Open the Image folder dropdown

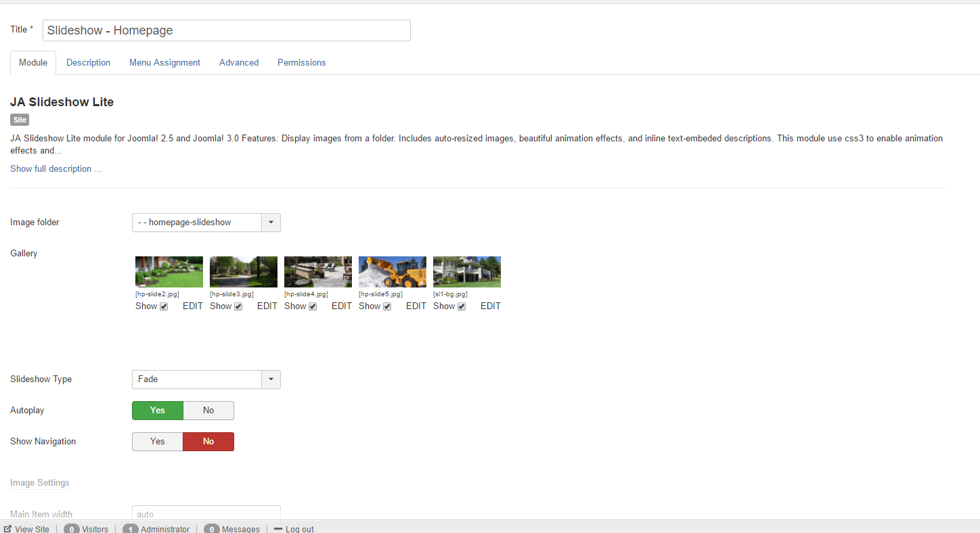tap(206, 223)
